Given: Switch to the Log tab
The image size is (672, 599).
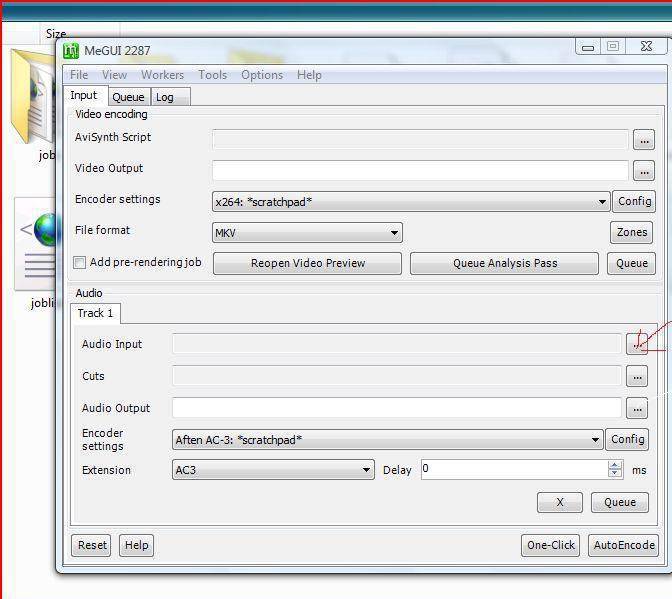Looking at the screenshot, I should point(170,97).
